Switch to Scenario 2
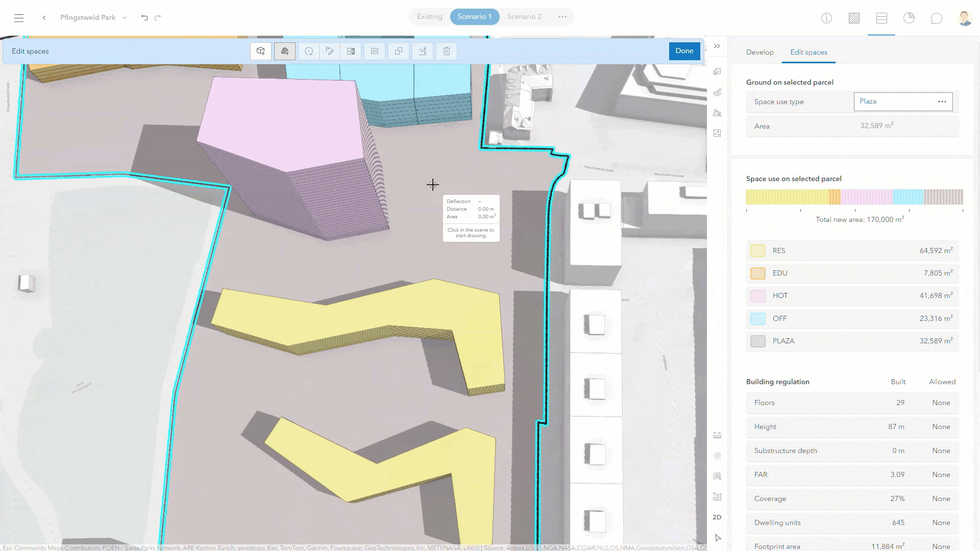The image size is (980, 551). click(x=524, y=17)
